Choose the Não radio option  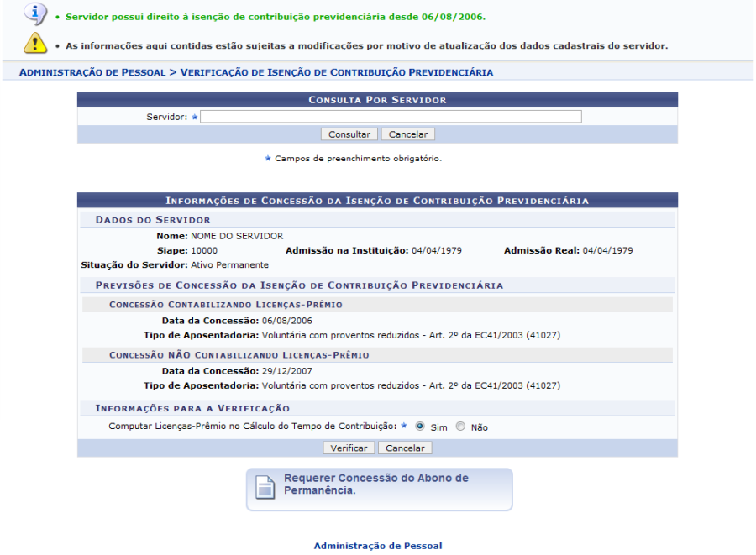tap(459, 427)
